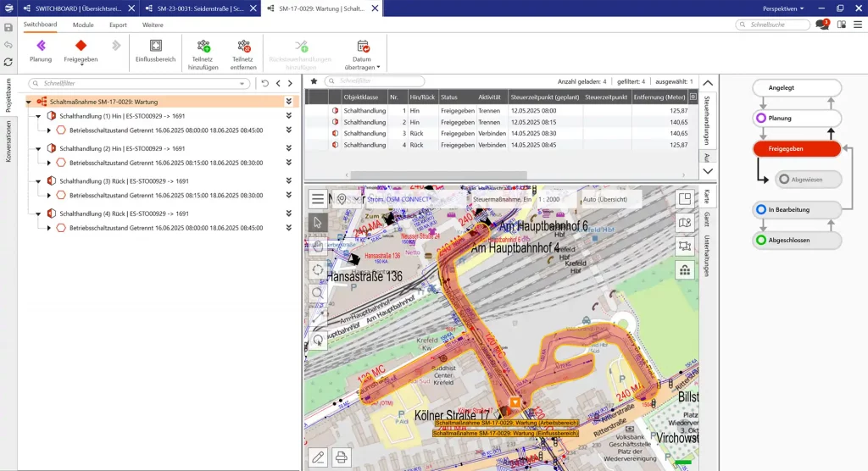Viewport: 868px width, 471px height.
Task: Select the Abgeschlossen workflow state node
Action: pos(797,241)
